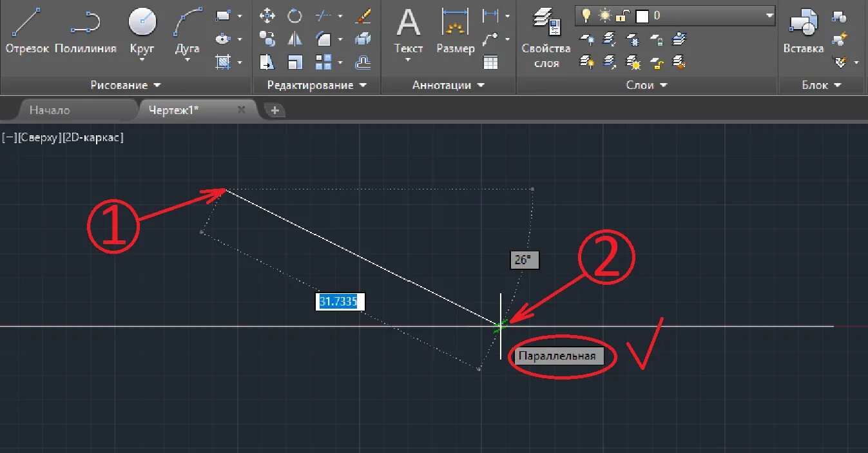Activate the Hatch tool icon
Image resolution: width=868 pixels, height=453 pixels.
tap(224, 62)
